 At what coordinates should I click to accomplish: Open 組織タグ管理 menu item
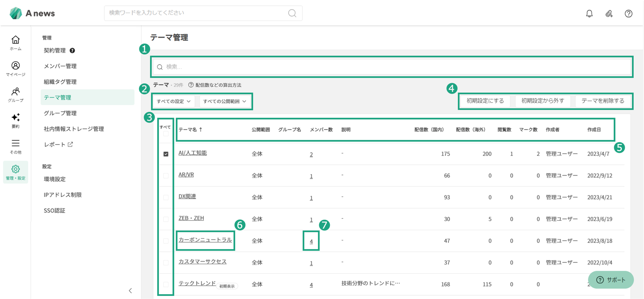pyautogui.click(x=60, y=82)
